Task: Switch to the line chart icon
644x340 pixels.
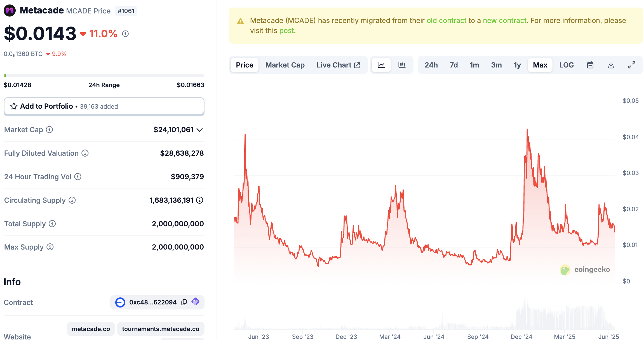Action: (381, 65)
